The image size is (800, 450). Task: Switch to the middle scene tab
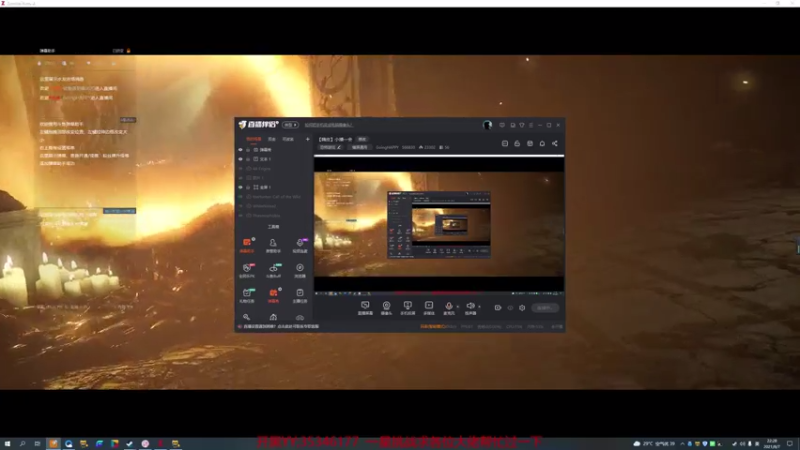click(272, 139)
